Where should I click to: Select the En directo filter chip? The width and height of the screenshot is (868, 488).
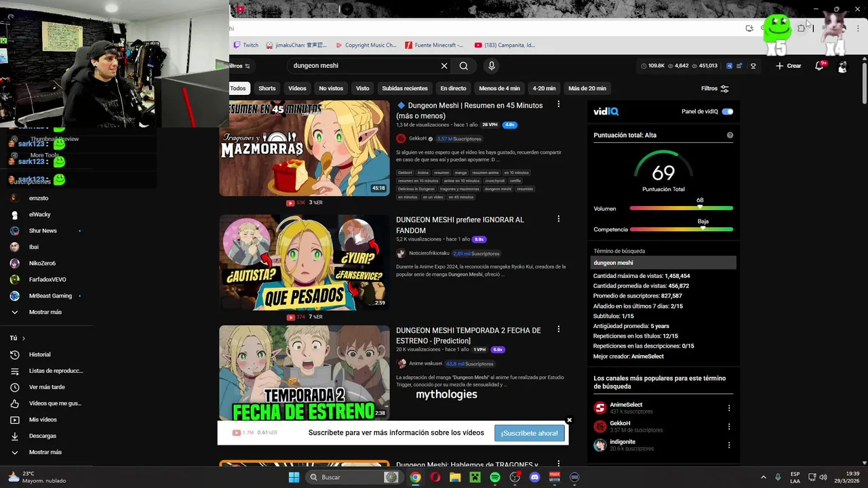pyautogui.click(x=453, y=88)
